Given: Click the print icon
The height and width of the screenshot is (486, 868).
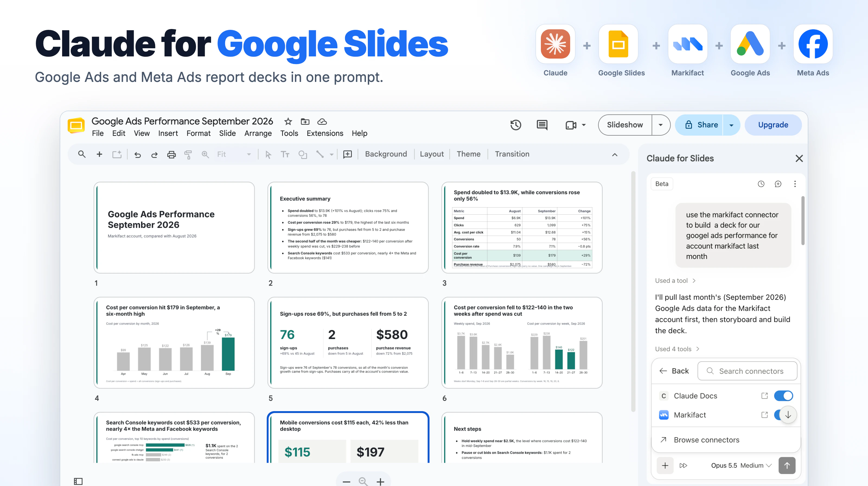Looking at the screenshot, I should 171,155.
